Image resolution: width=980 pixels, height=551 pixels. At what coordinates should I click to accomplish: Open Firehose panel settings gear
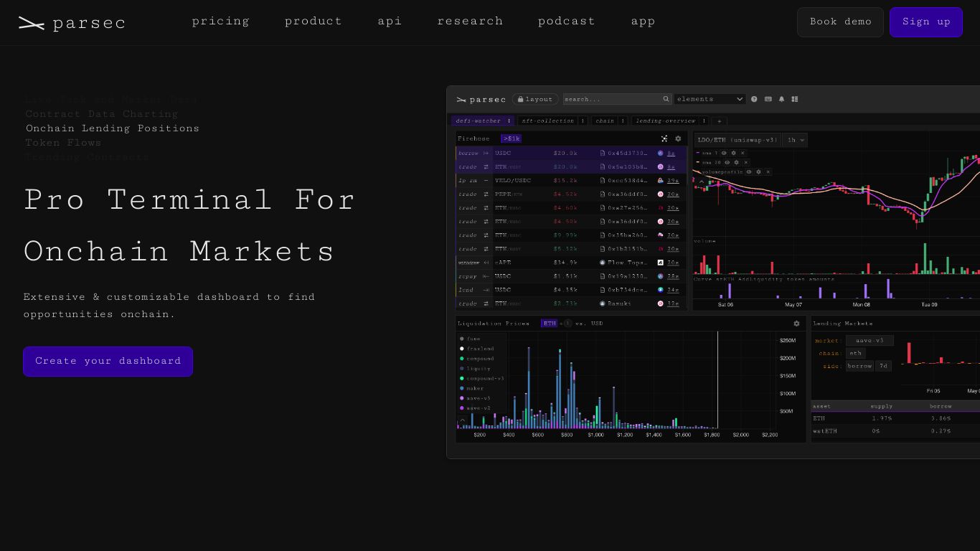point(678,138)
